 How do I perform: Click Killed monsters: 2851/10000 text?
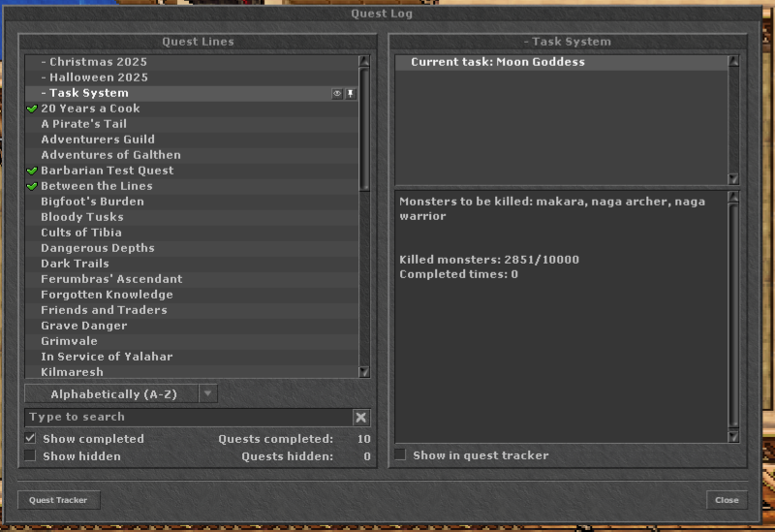point(489,260)
